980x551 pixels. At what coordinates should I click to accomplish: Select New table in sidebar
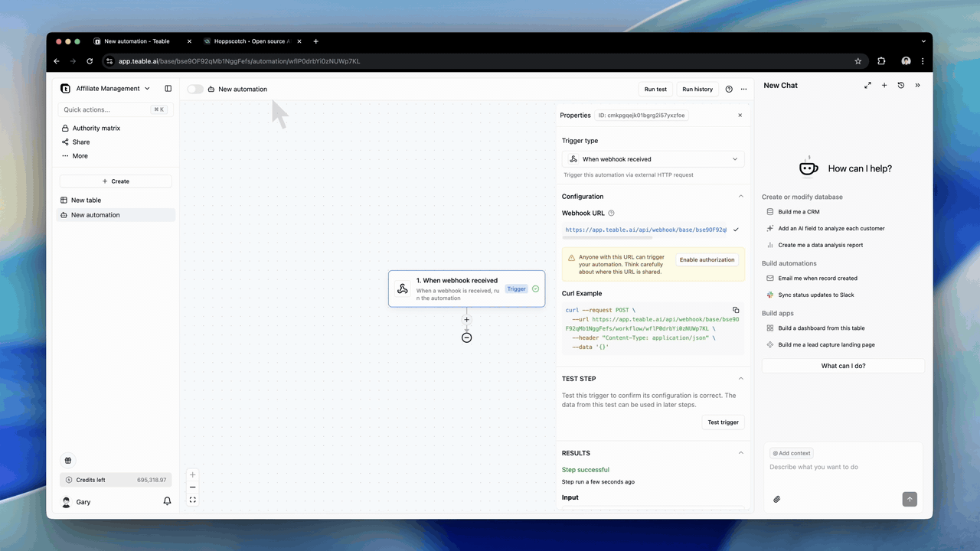[86, 201]
